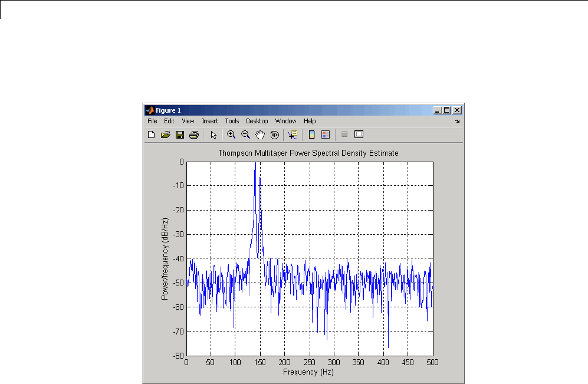This screenshot has width=588, height=384.
Task: Toggle the Edit Plot arrow tool
Action: [x=213, y=134]
